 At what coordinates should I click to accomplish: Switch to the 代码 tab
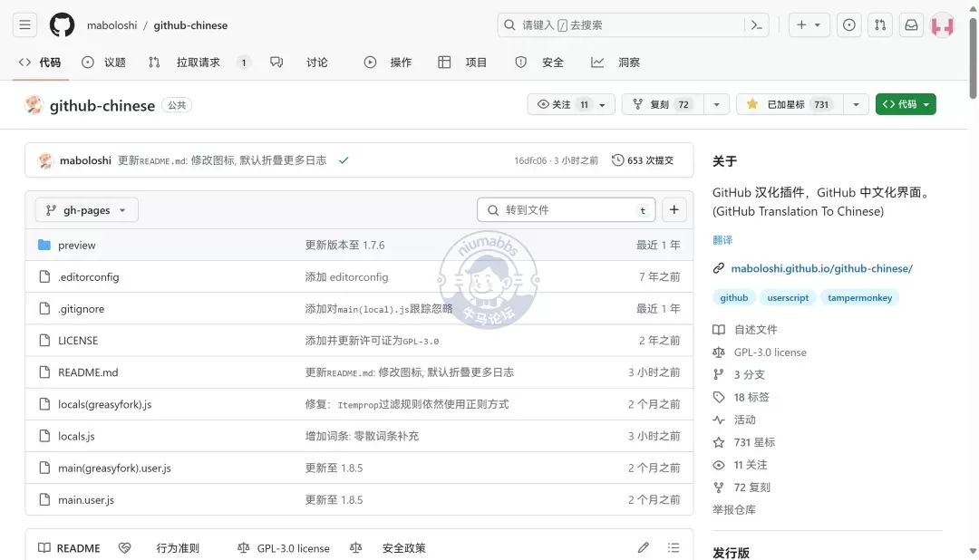pos(40,63)
